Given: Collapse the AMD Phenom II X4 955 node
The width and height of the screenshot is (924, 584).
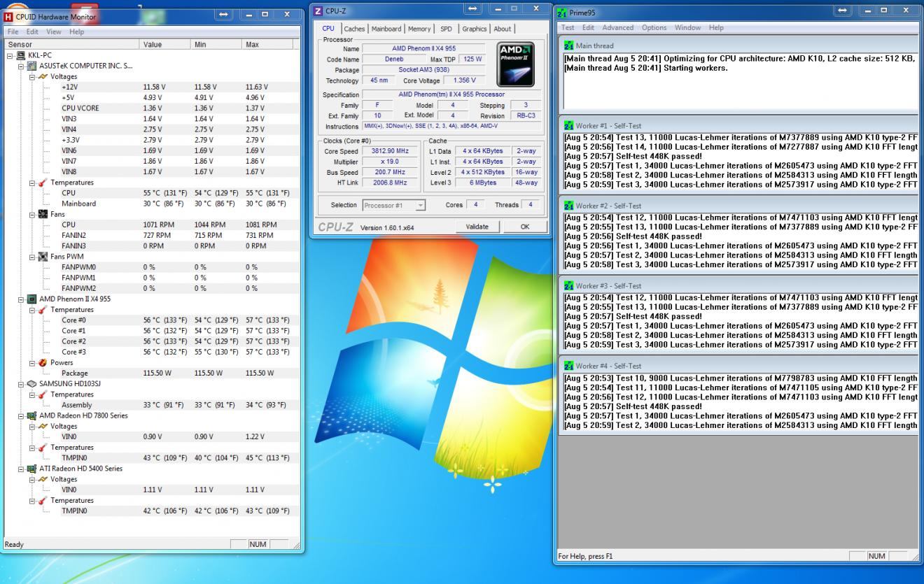Looking at the screenshot, I should [20, 299].
